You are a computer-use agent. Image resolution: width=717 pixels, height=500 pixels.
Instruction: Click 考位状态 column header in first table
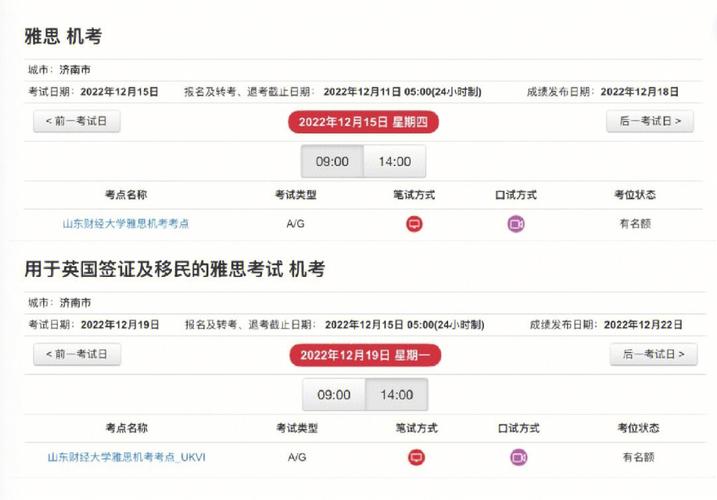tap(635, 195)
